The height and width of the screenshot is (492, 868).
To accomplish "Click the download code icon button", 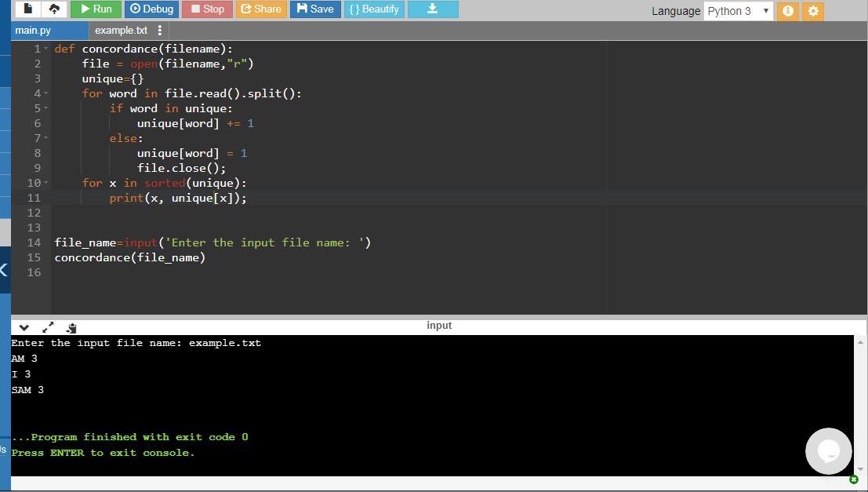I will (432, 9).
